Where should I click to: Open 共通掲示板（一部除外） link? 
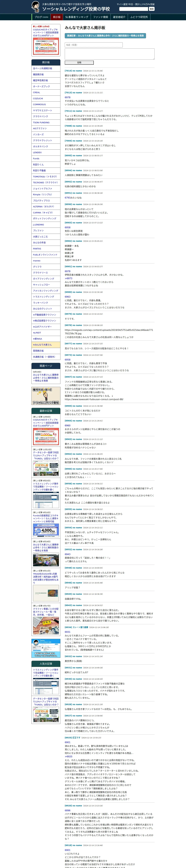pos(46,357)
